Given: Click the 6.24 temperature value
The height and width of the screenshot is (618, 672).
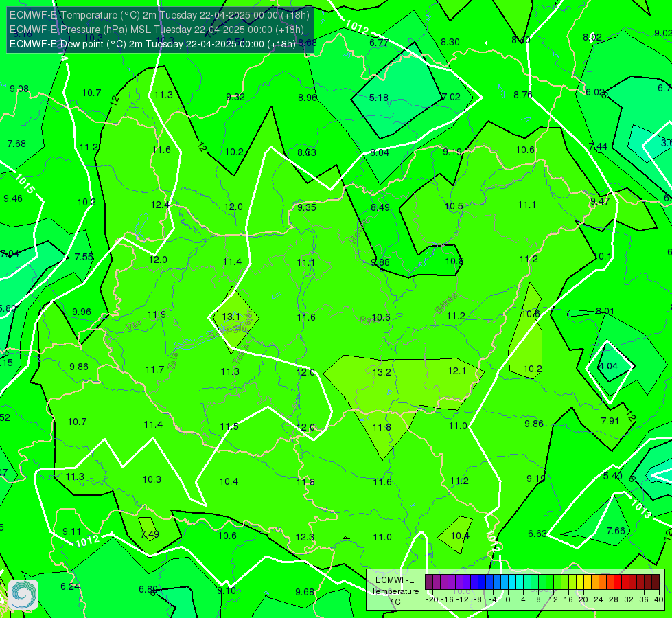Looking at the screenshot, I should pos(70,586).
